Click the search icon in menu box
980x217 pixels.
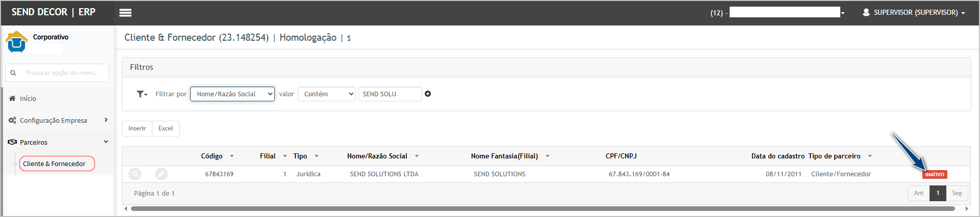tap(13, 73)
